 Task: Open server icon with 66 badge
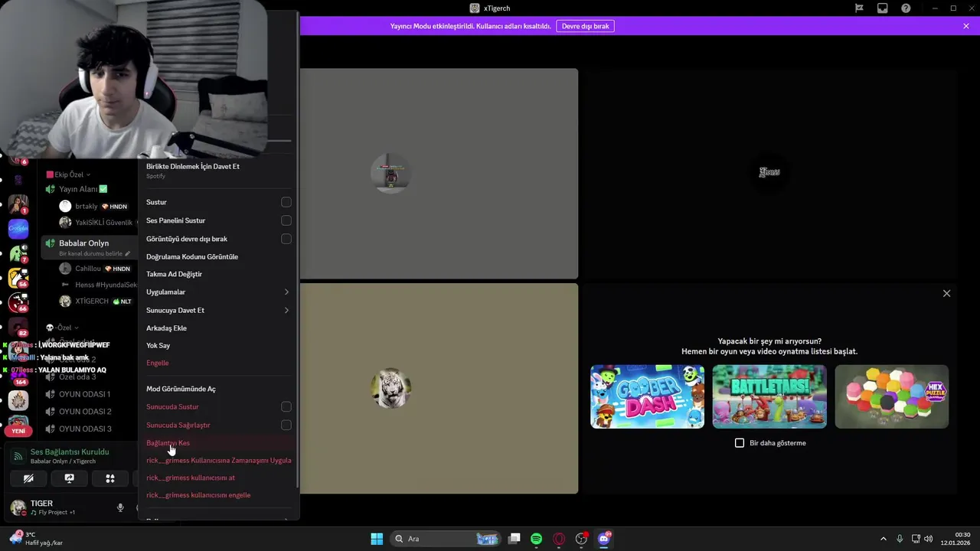pos(18,303)
